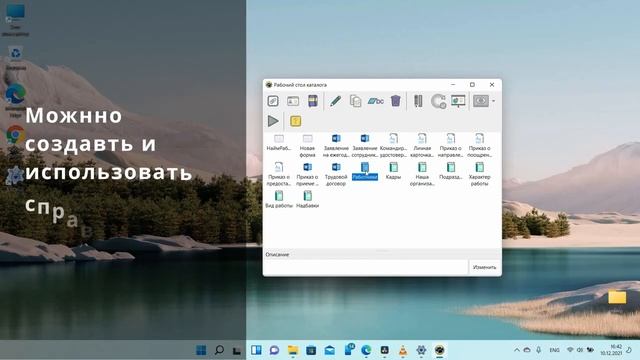Click the description text field
Viewport: 640px width, 360px height.
click(x=366, y=267)
